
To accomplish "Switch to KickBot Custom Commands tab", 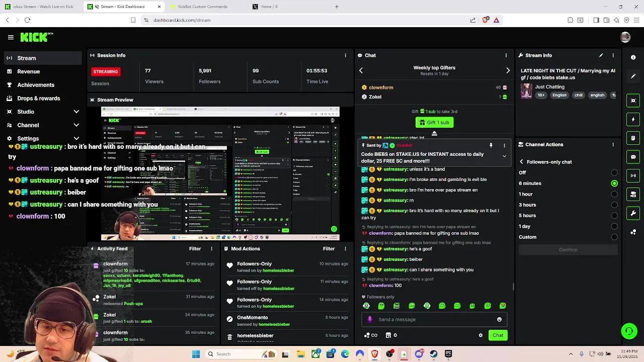I will click(203, 7).
